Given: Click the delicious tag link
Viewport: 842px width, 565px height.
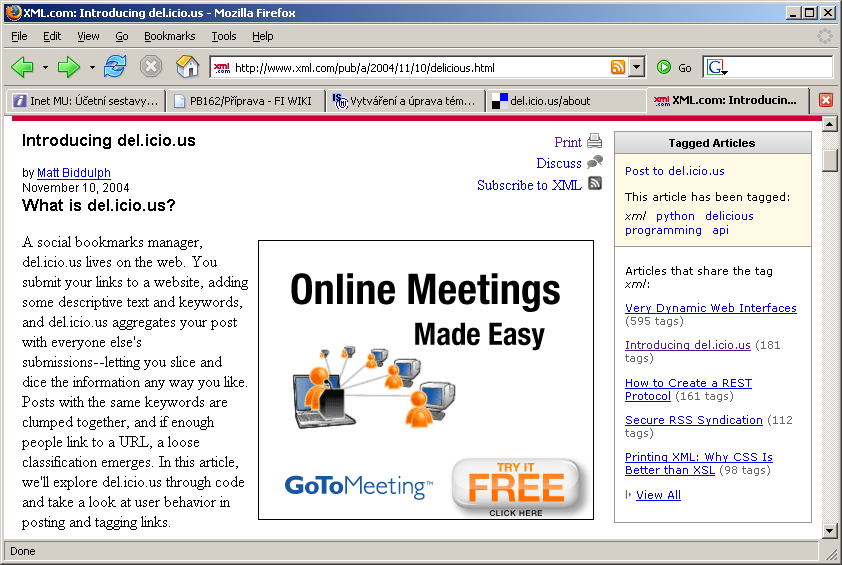Looking at the screenshot, I should [729, 216].
